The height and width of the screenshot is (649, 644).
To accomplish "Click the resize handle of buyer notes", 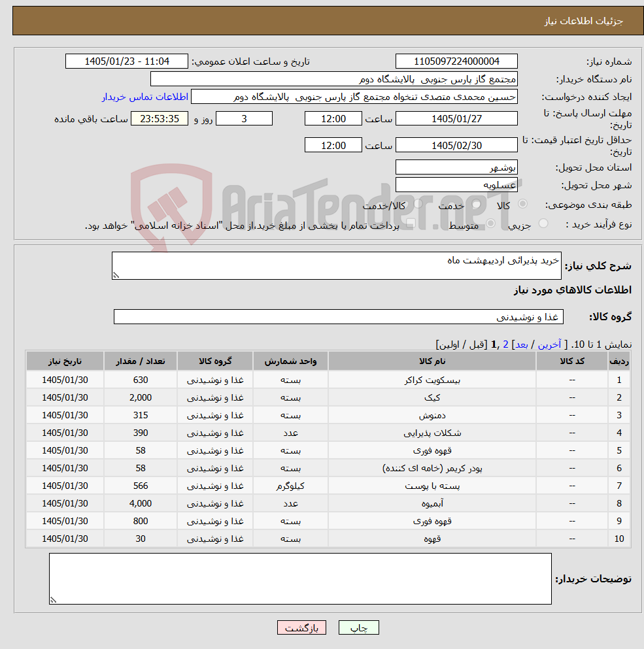I will coord(53,600).
